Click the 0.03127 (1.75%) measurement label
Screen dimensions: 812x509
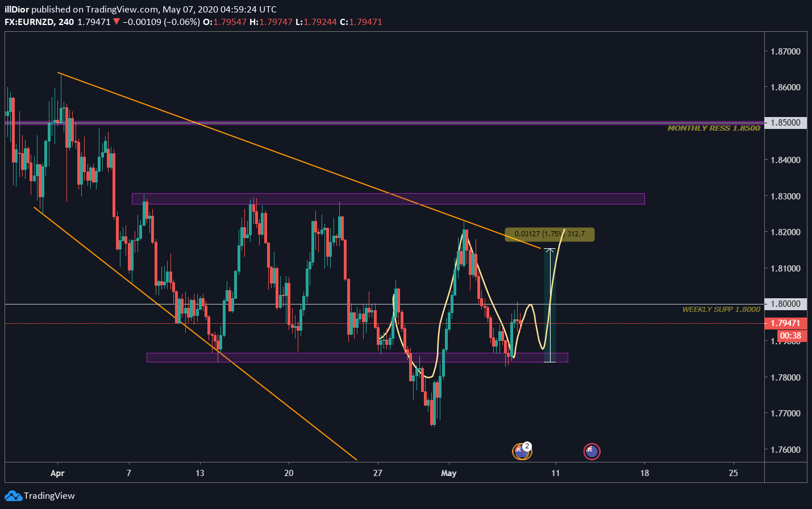549,234
